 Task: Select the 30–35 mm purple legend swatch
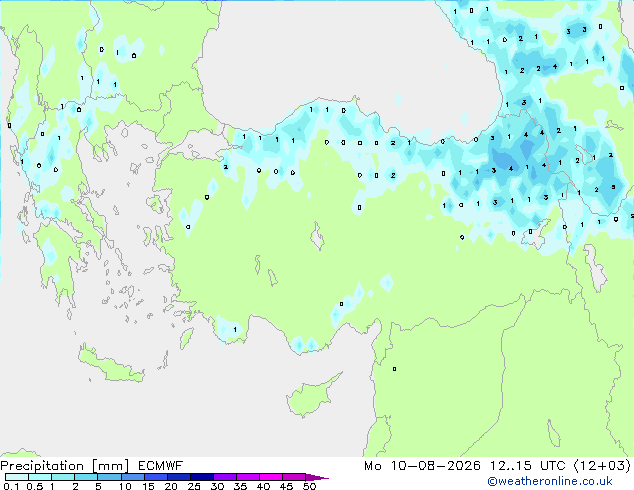(224, 477)
